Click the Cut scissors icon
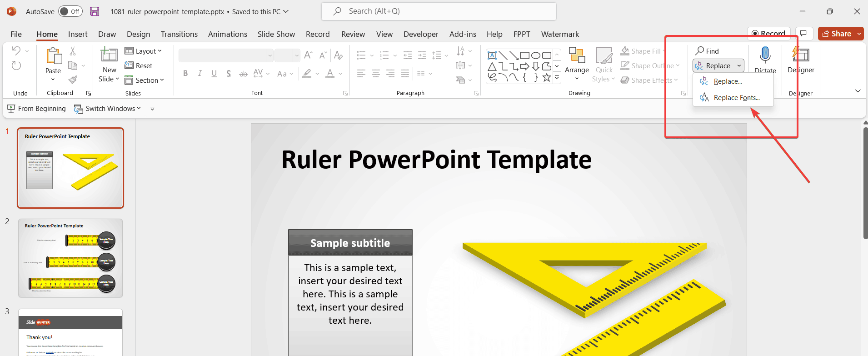The height and width of the screenshot is (356, 868). coord(73,51)
